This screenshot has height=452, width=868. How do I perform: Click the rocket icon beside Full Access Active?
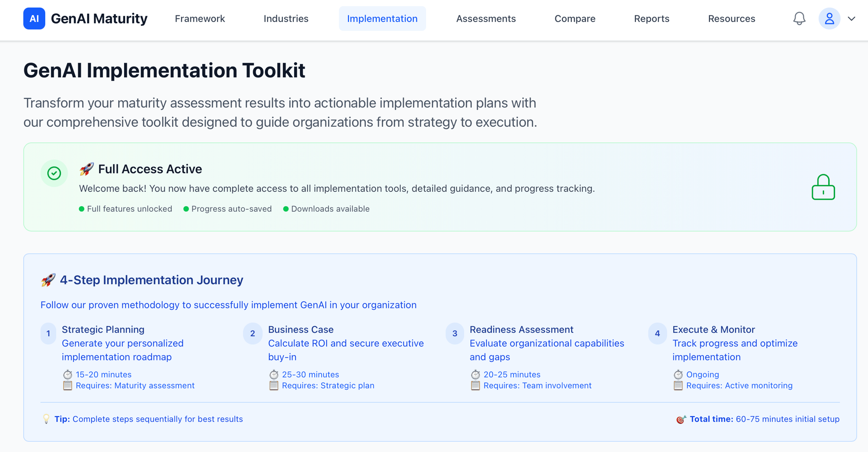point(86,169)
